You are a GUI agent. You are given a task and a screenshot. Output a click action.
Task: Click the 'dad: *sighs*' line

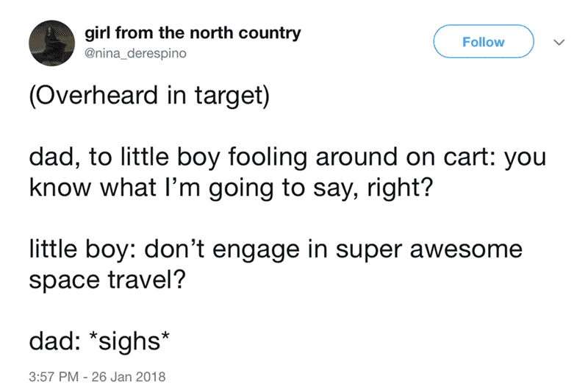(99, 341)
